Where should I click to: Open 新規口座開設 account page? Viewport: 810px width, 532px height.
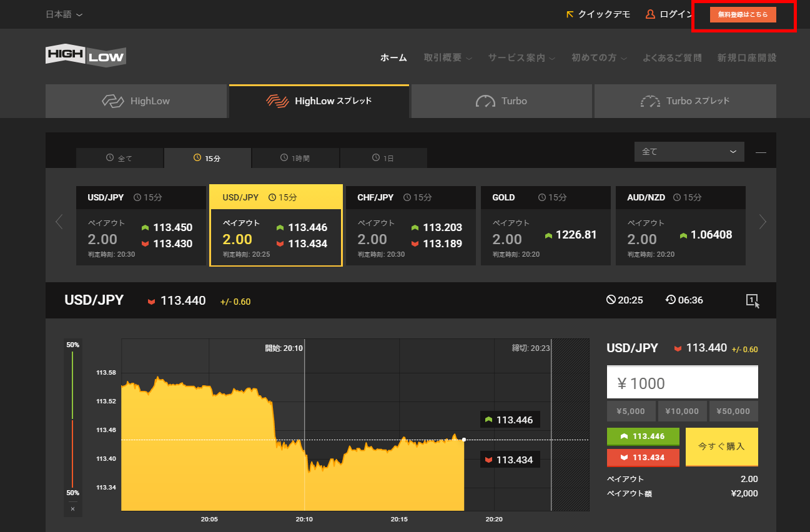coord(747,57)
